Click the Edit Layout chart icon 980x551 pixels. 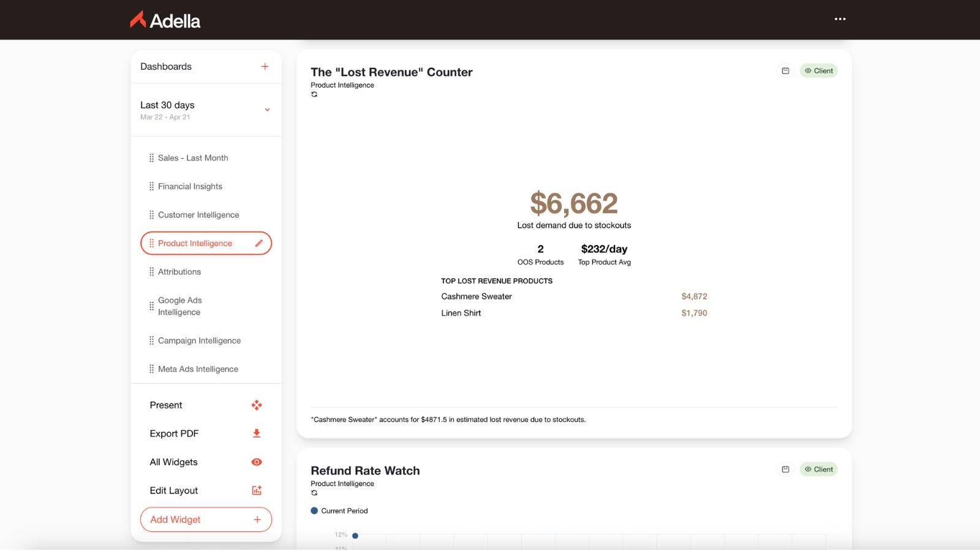coord(257,490)
